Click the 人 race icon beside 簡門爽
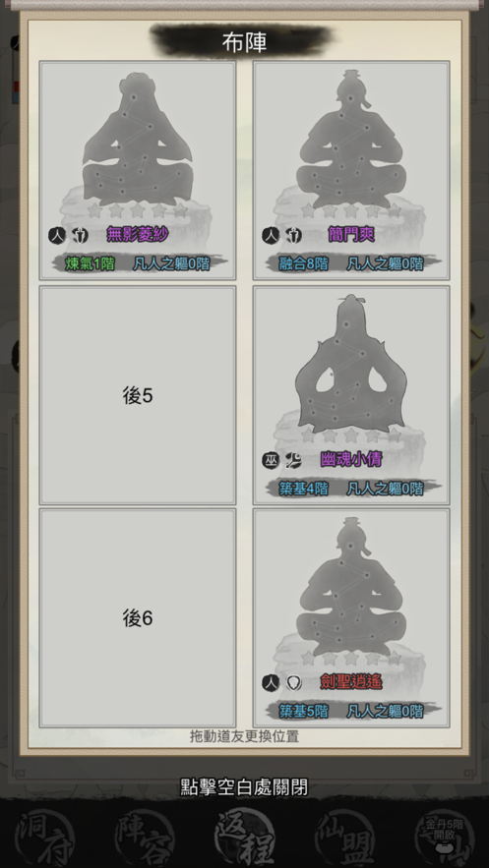The width and height of the screenshot is (489, 868). [x=271, y=236]
